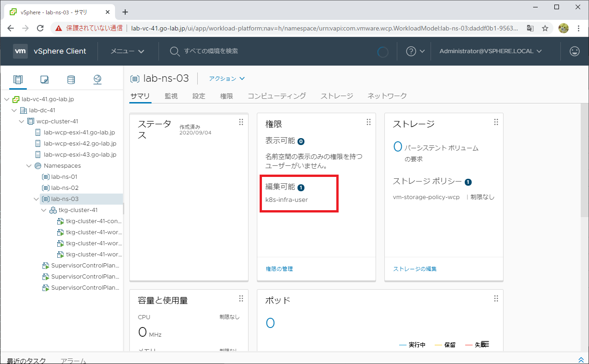Viewport: 589px width, 364px height.
Task: Expand the bottom recent tasks panel
Action: pyautogui.click(x=581, y=360)
